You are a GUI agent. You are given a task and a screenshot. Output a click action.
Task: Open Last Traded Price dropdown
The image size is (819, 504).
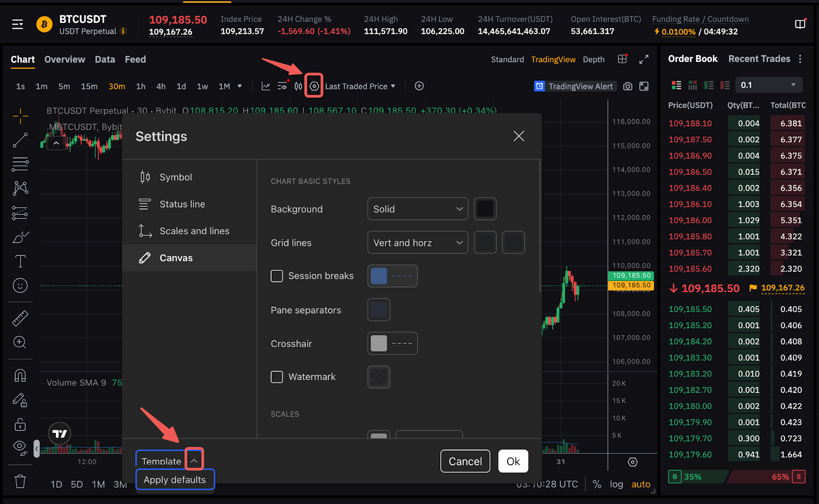[360, 86]
